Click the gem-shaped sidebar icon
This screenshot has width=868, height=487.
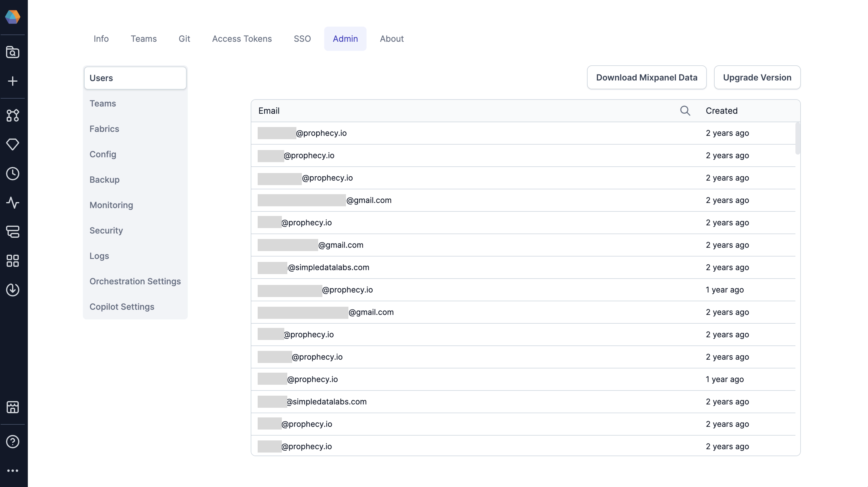pos(12,144)
